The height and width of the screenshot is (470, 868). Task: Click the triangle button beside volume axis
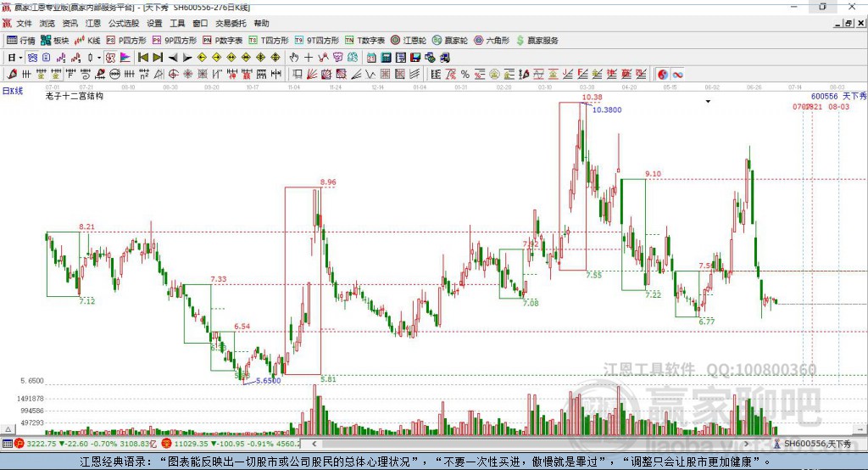(8, 429)
